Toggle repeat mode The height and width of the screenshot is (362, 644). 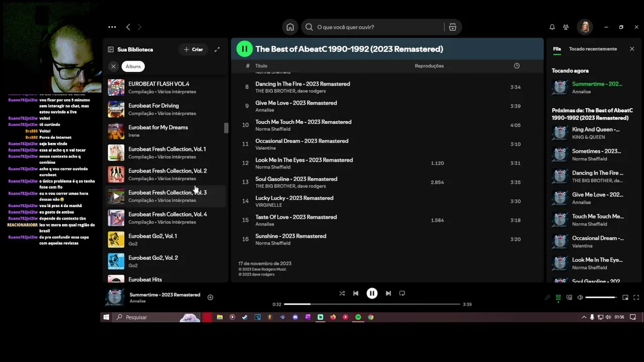point(402,293)
